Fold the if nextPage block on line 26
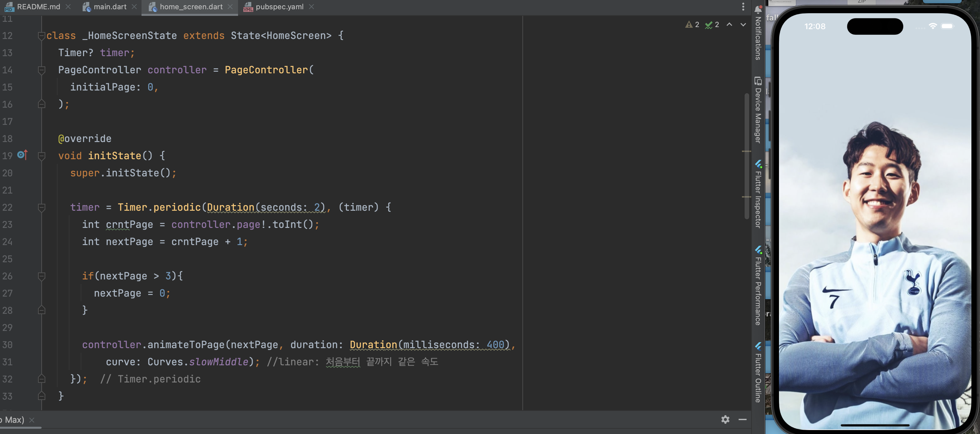Image resolution: width=980 pixels, height=434 pixels. click(x=41, y=276)
